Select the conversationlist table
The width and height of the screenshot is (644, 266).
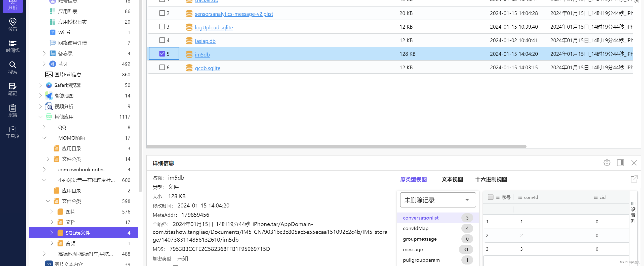coord(438,218)
